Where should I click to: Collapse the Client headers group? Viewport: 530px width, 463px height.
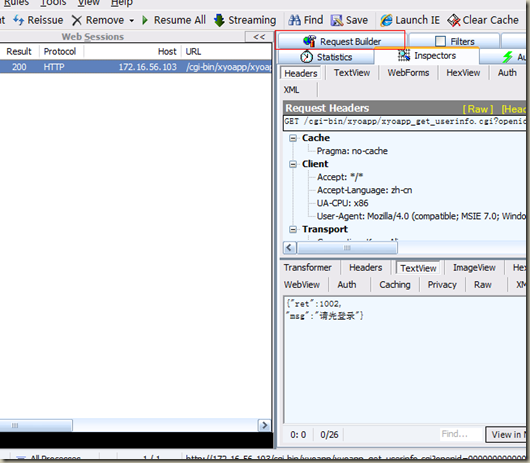click(293, 164)
